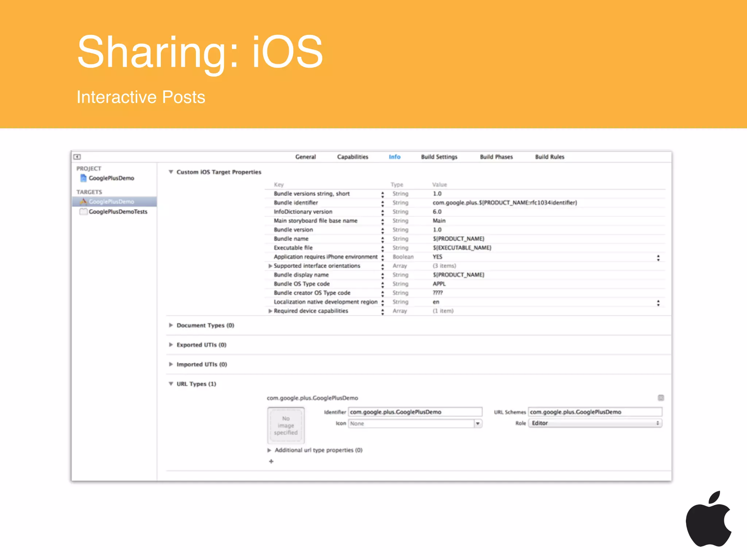Expand Required device capabilities array

pos(270,311)
